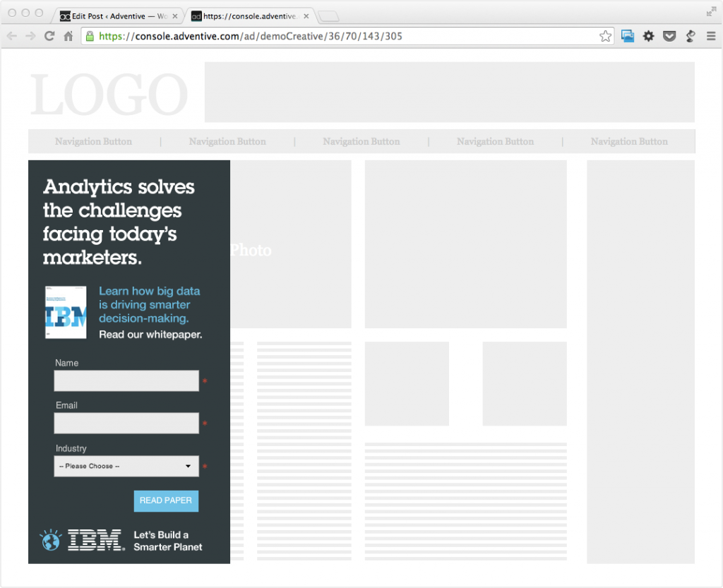Click 'Let's Build a Smarter Planet' tagline
This screenshot has height=588, width=723.
[168, 541]
